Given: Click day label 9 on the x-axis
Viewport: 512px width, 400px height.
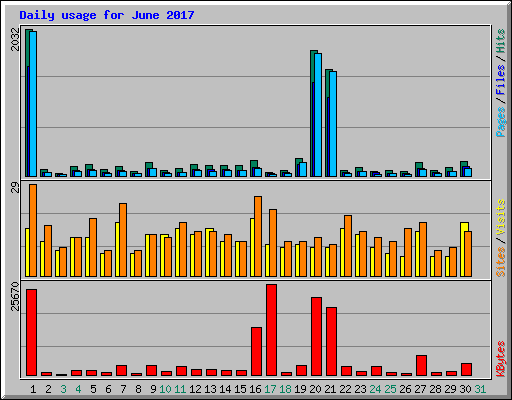Looking at the screenshot, I should (153, 389).
